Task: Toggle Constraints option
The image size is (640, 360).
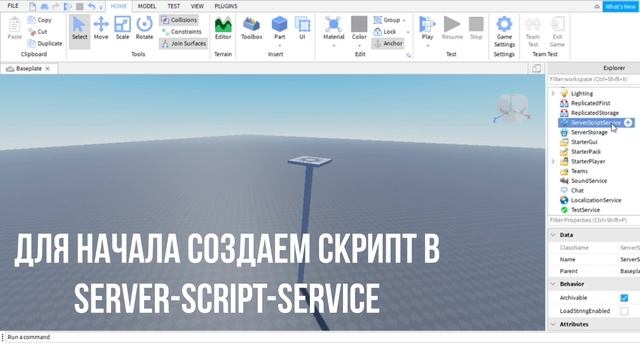Action: tap(181, 31)
